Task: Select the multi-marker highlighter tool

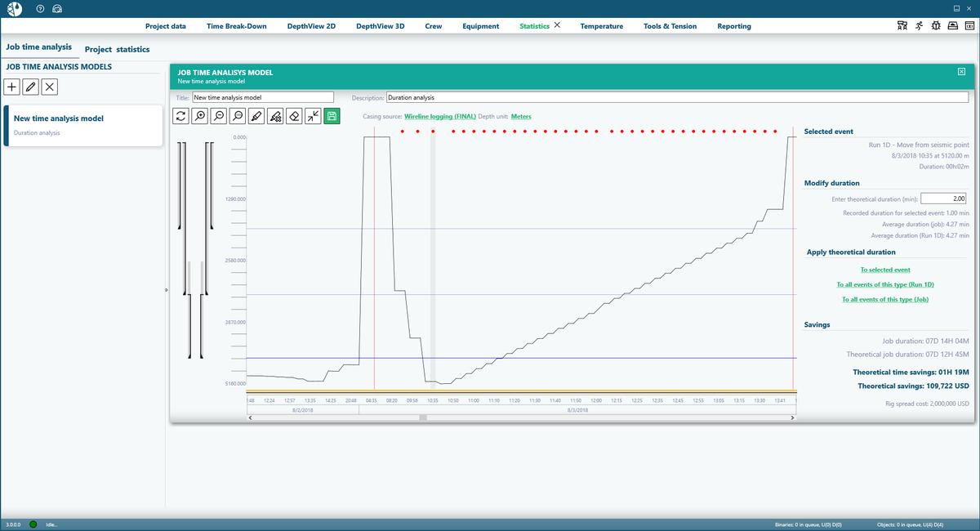Action: [275, 117]
